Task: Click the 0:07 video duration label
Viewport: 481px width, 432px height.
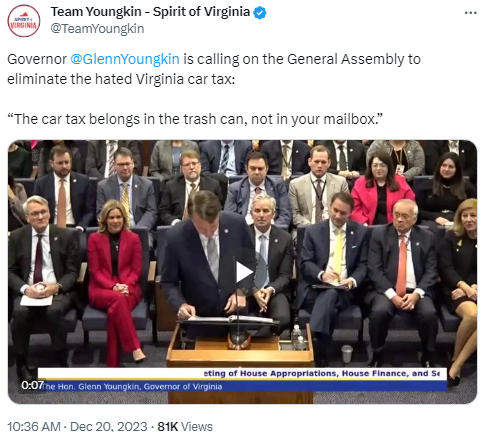Action: (x=32, y=385)
